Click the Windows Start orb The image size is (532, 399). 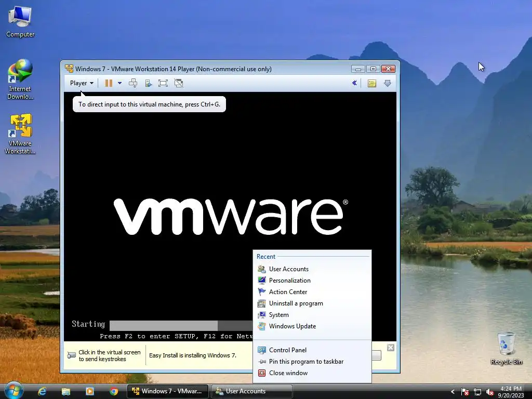[x=14, y=391]
